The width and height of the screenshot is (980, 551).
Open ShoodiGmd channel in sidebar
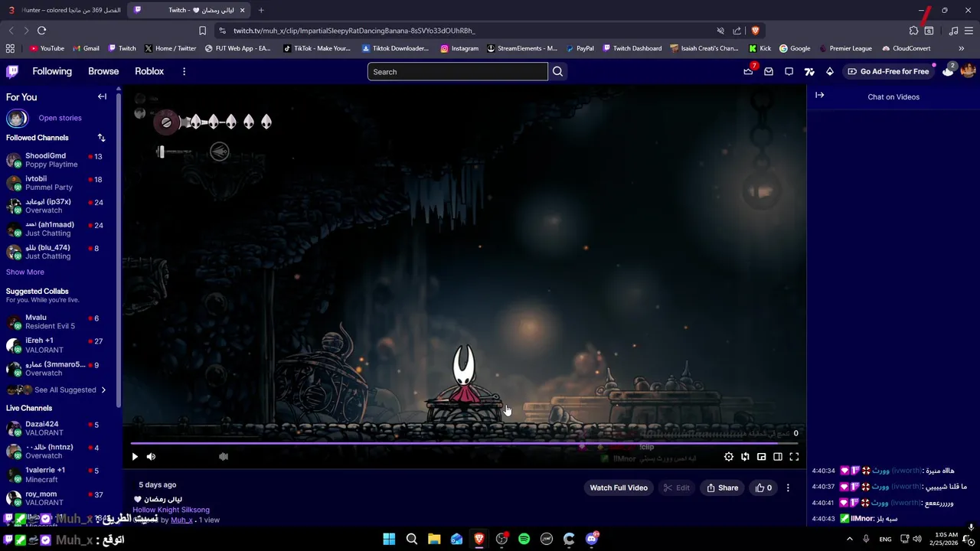(59, 160)
